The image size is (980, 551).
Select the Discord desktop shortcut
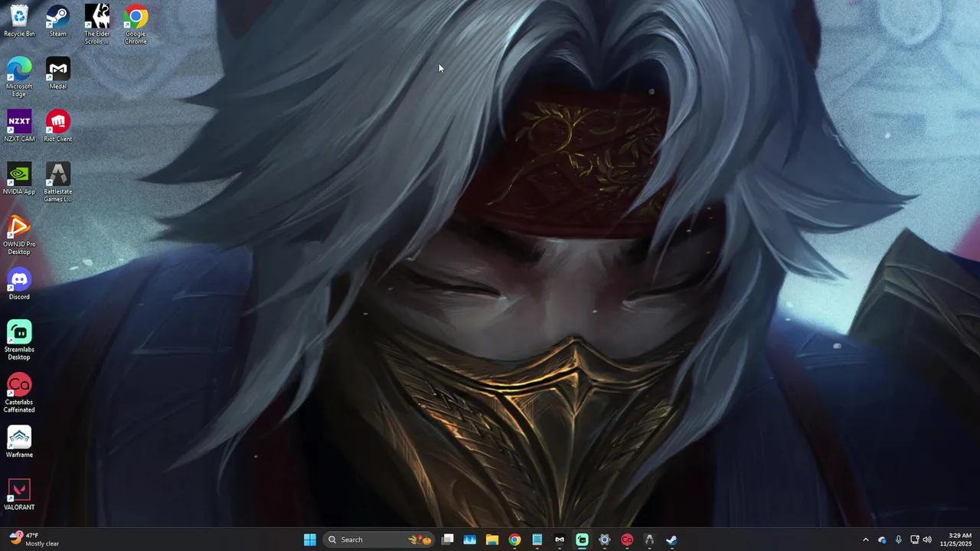19,284
